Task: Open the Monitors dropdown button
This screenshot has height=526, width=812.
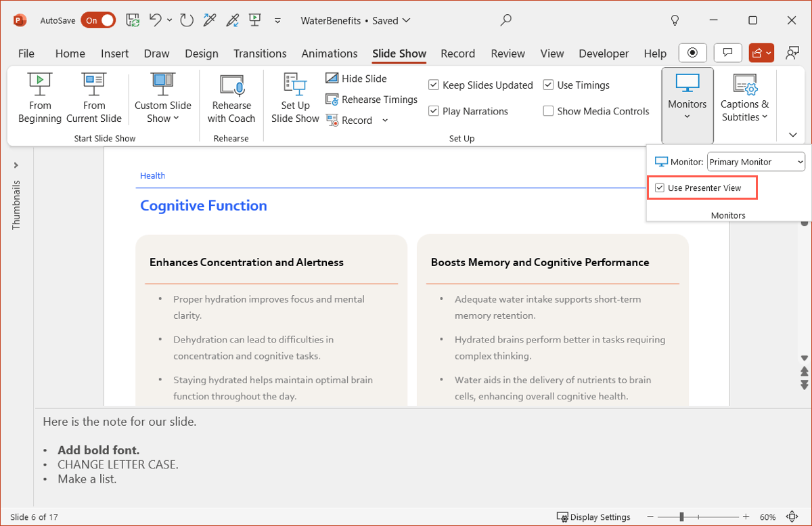Action: pos(687,104)
